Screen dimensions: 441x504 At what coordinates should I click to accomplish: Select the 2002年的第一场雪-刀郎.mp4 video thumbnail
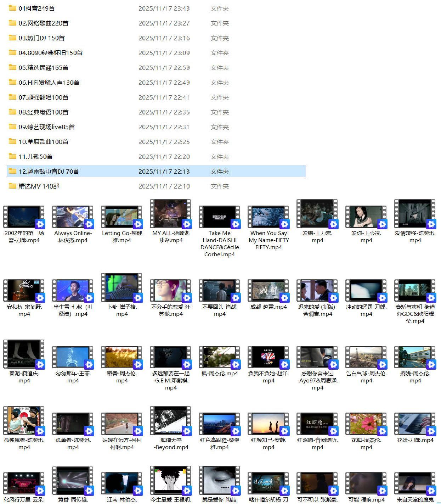pos(24,217)
